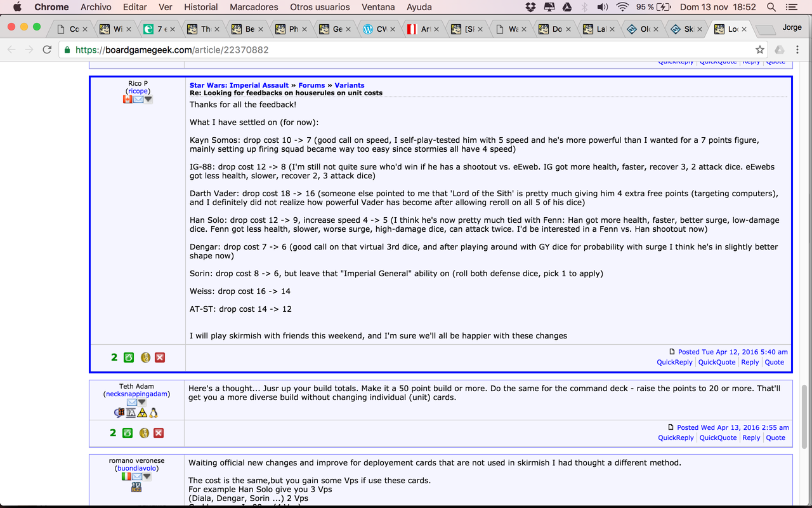Click the Lv 01 speech bubble microbadge
The width and height of the screenshot is (812, 508).
(x=119, y=413)
